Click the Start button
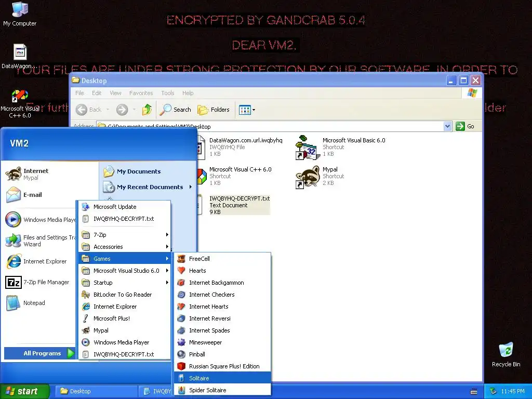532x399 pixels. pos(24,391)
